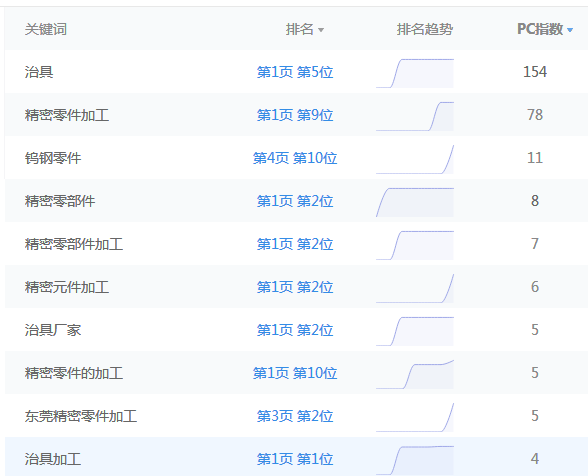The height and width of the screenshot is (476, 588).
Task: Select keyword 精密零件加工
Action: click(67, 115)
